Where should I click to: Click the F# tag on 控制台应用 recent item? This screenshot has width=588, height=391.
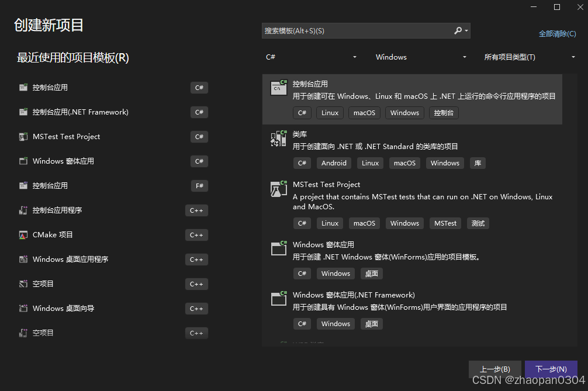pyautogui.click(x=199, y=186)
